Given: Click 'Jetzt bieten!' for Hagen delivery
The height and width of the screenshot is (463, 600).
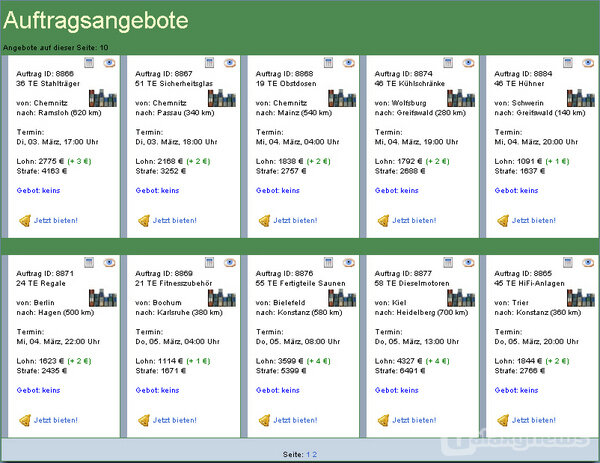Looking at the screenshot, I should tap(56, 420).
